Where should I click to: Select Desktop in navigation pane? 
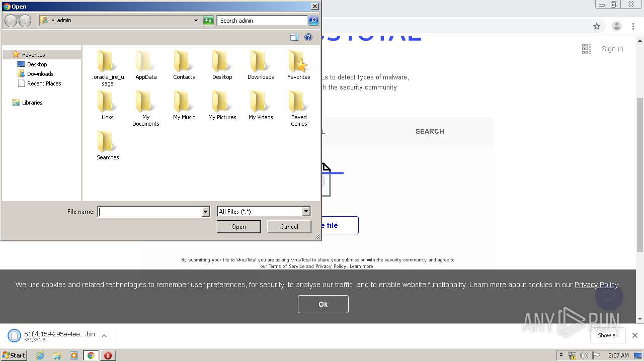37,64
